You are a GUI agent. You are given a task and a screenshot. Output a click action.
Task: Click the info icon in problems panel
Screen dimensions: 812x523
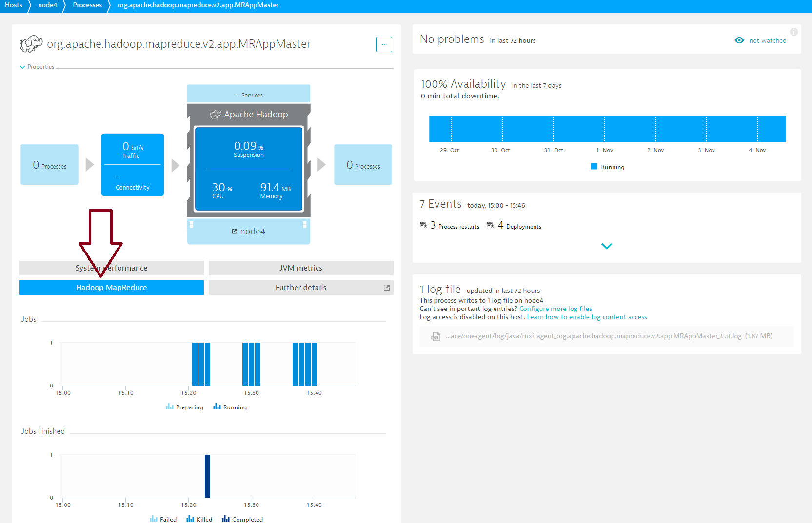coord(794,32)
